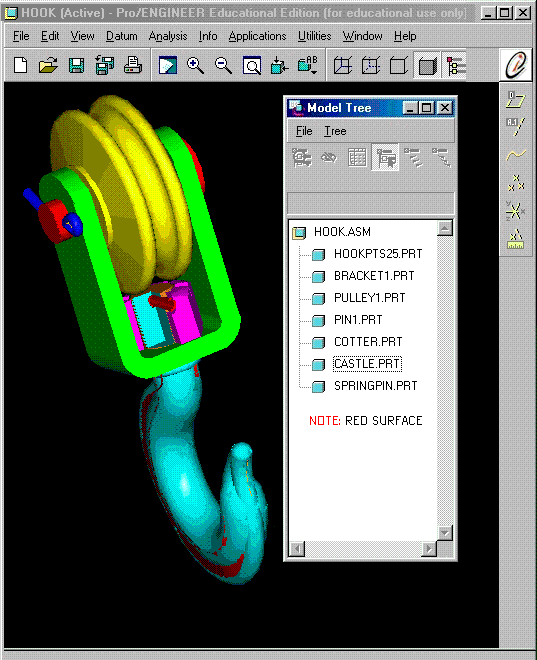Viewport: 537px width, 660px height.
Task: Select COTTER.PRT in the Model Tree
Action: 368,341
